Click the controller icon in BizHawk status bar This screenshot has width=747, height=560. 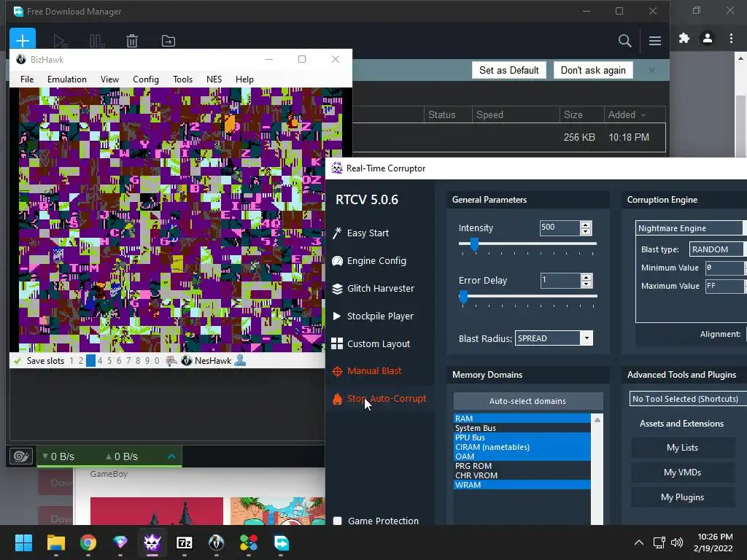click(171, 360)
